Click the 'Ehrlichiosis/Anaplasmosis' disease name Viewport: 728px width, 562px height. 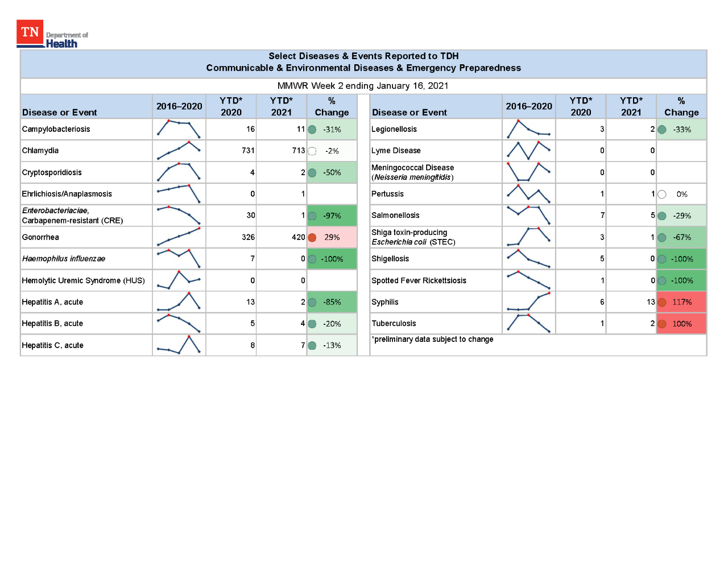click(x=67, y=194)
